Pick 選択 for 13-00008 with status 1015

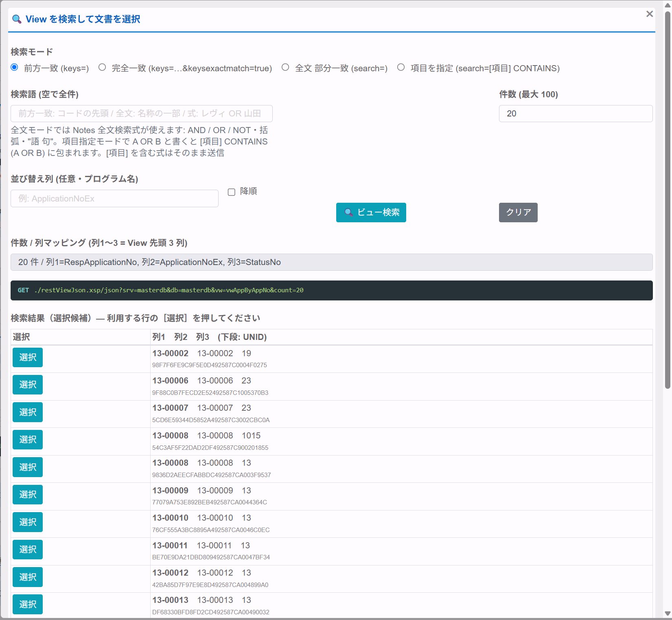[x=28, y=440]
